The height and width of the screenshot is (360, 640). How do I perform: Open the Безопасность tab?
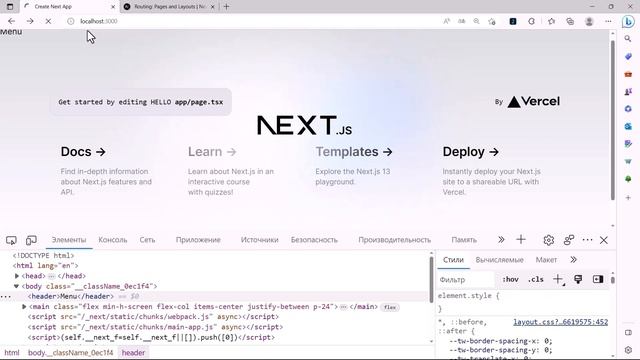[314, 240]
